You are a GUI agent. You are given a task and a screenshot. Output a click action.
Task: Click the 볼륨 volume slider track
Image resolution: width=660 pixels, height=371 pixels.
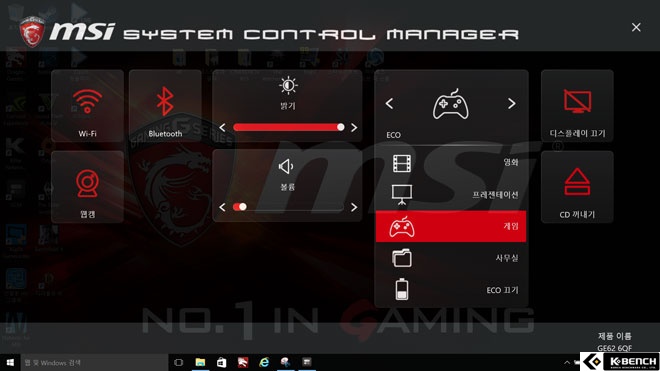coord(288,207)
